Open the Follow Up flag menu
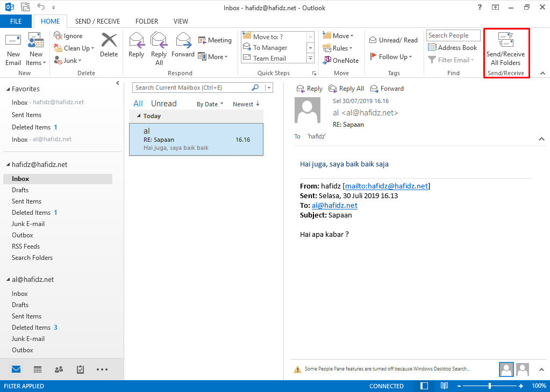Viewport: 550px width, 392px height. click(x=391, y=57)
